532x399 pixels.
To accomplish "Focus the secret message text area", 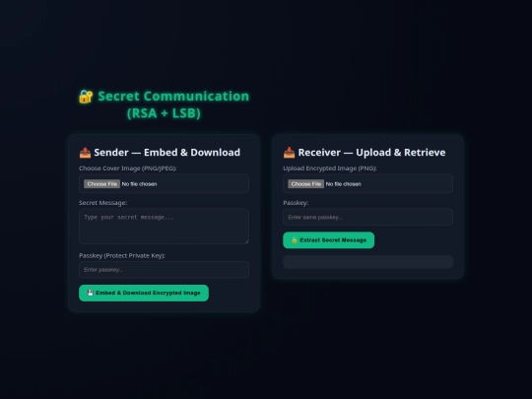I will tap(164, 227).
